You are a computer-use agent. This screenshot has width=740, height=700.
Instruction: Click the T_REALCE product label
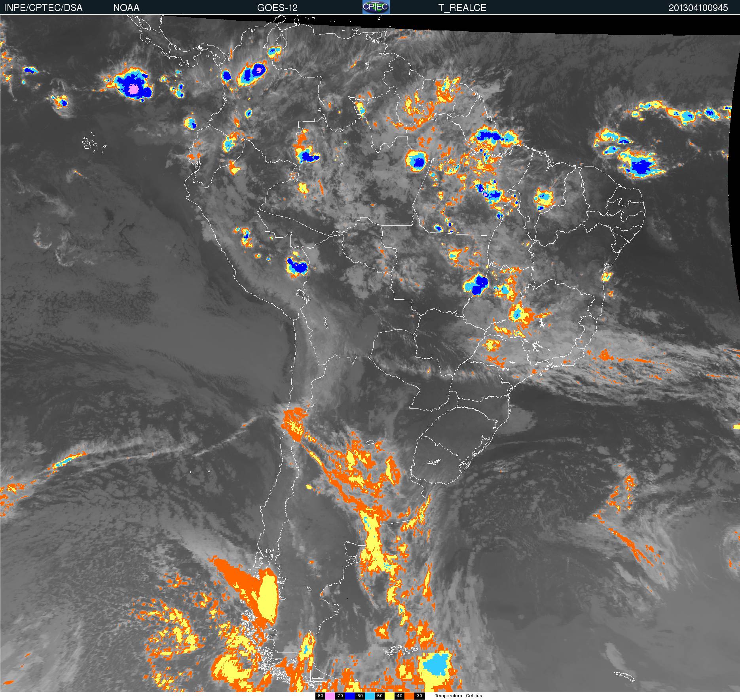(462, 8)
